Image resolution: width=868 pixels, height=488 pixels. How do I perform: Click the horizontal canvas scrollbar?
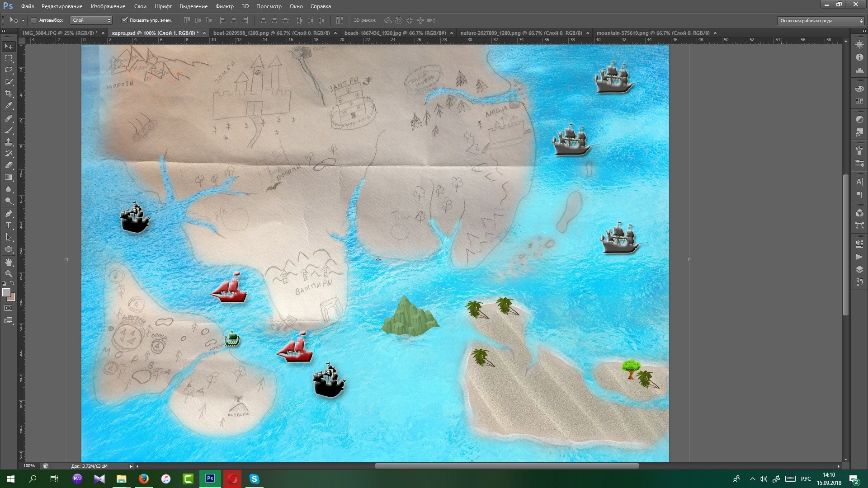click(x=506, y=466)
